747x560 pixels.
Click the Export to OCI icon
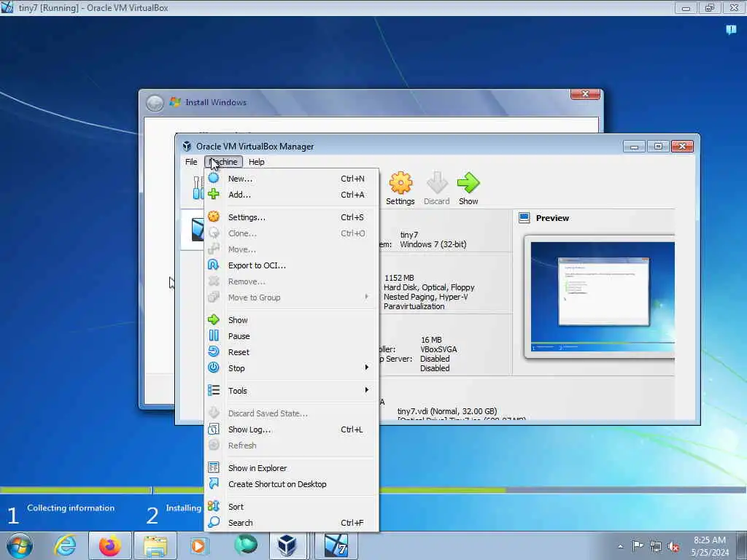tap(214, 265)
